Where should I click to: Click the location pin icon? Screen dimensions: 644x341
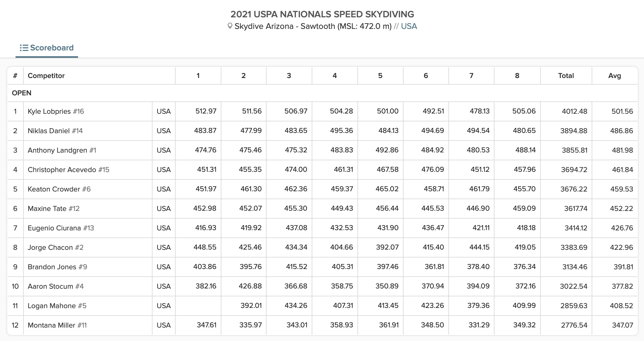click(230, 26)
